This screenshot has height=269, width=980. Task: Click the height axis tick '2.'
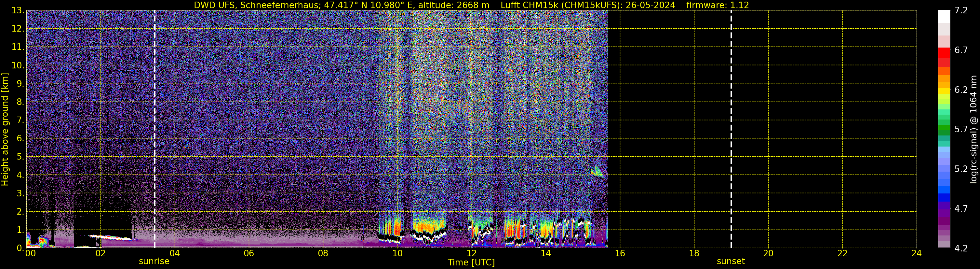coord(20,212)
